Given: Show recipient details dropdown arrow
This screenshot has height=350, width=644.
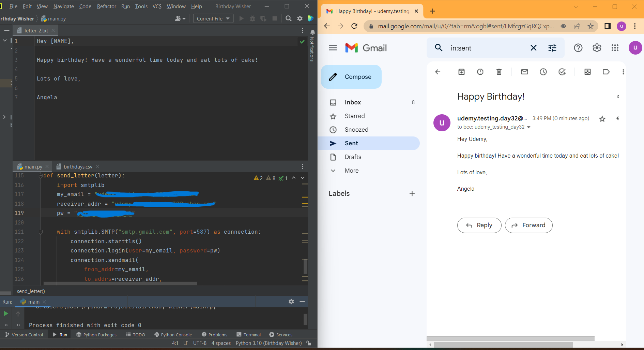Looking at the screenshot, I should coord(529,127).
